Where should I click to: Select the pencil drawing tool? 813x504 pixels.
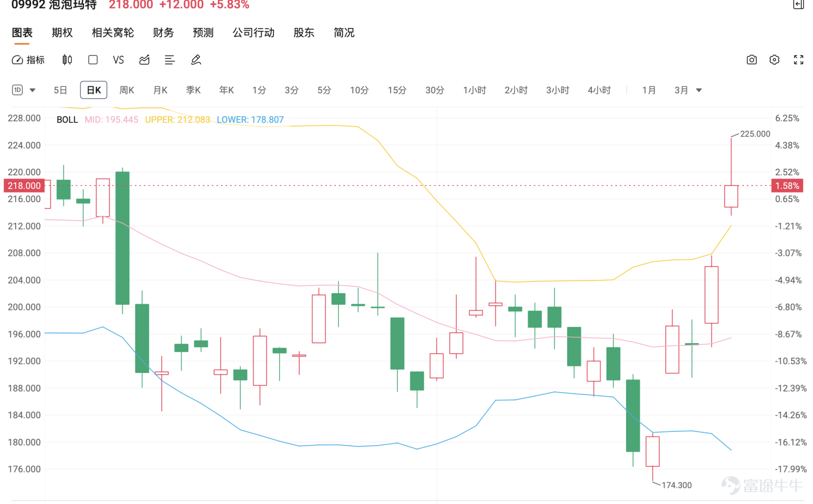[x=196, y=60]
